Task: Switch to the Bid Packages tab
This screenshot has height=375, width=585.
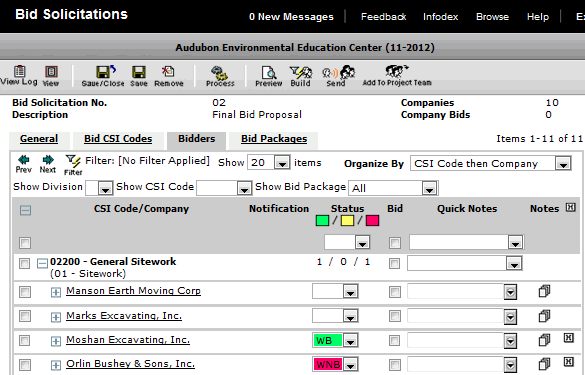Action: coord(274,139)
